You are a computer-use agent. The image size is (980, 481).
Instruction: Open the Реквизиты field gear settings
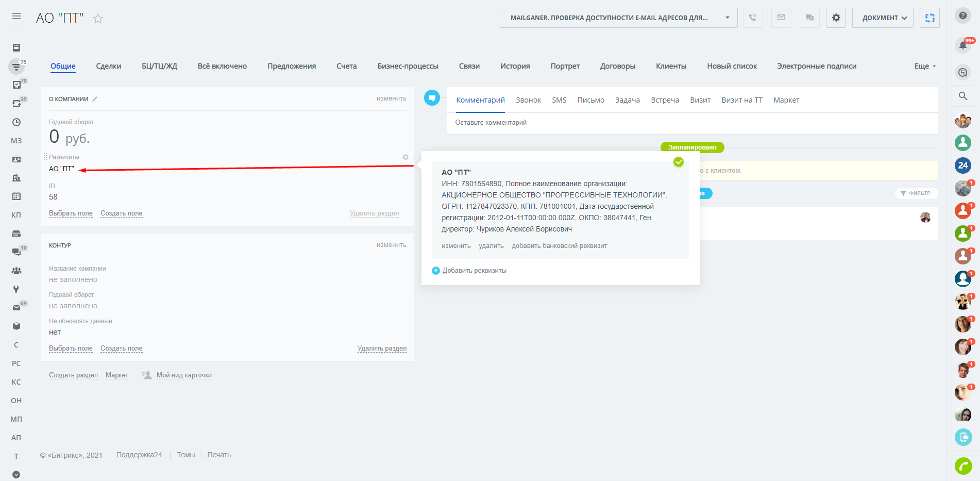(x=405, y=157)
